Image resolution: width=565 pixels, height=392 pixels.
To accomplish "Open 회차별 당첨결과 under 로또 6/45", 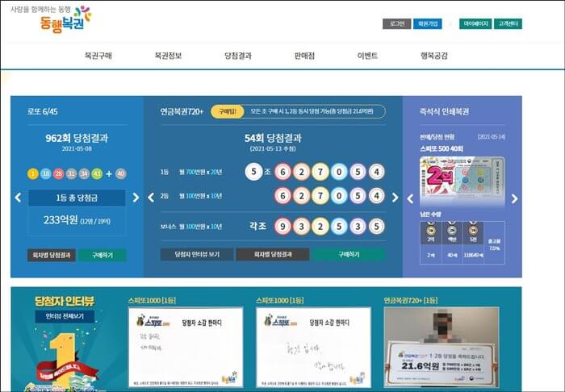I will (x=52, y=255).
